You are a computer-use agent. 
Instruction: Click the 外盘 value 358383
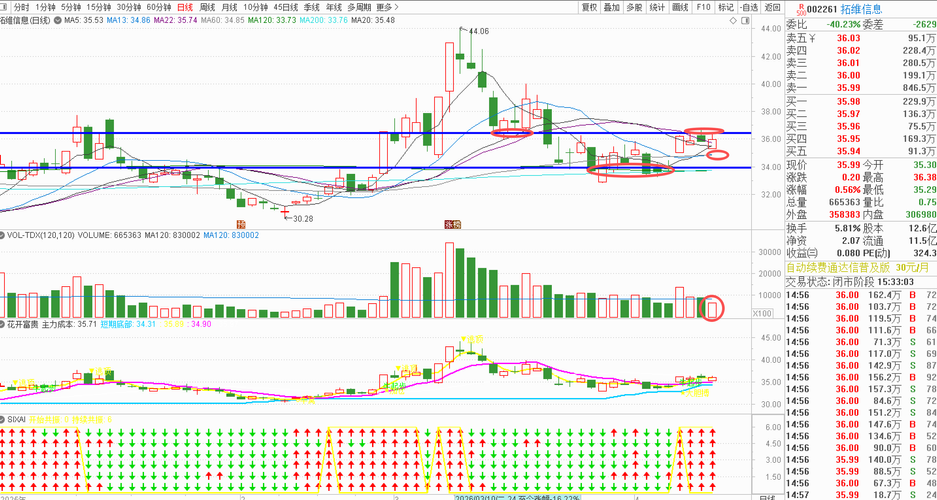pyautogui.click(x=844, y=214)
